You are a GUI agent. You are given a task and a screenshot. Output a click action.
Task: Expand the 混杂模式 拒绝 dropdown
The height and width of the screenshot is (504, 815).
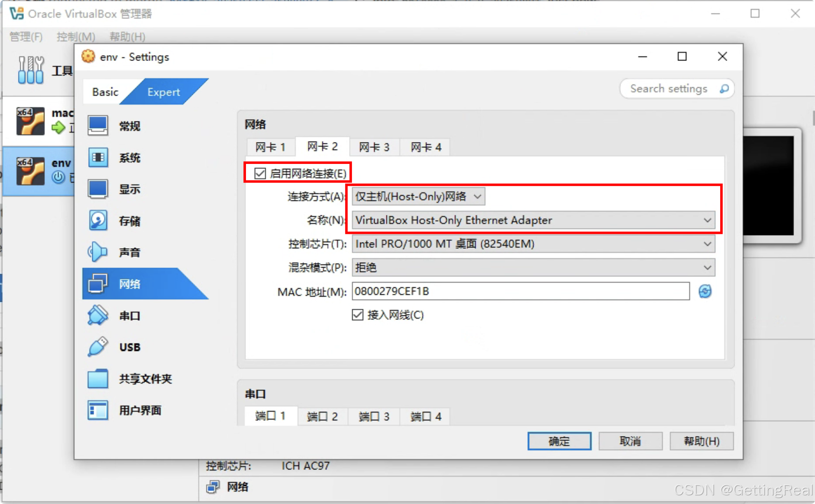(534, 268)
